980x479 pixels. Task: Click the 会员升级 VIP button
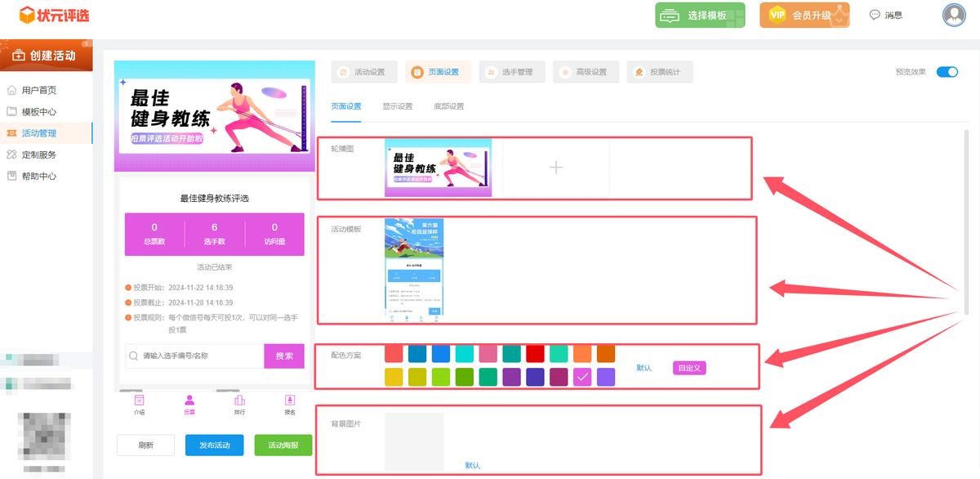pyautogui.click(x=804, y=15)
